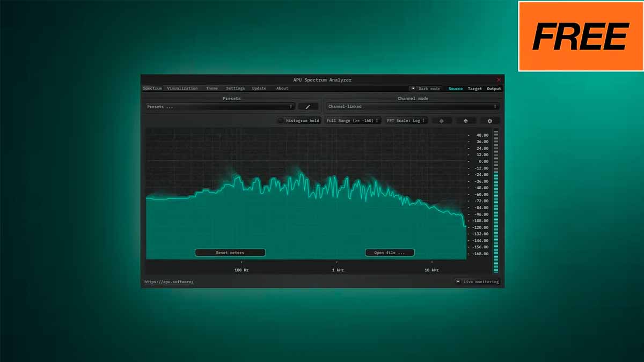Click the vertical level meter bar

pyautogui.click(x=496, y=201)
